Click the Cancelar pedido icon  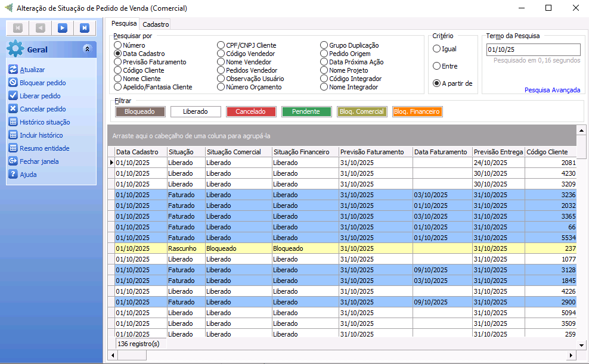(x=13, y=109)
